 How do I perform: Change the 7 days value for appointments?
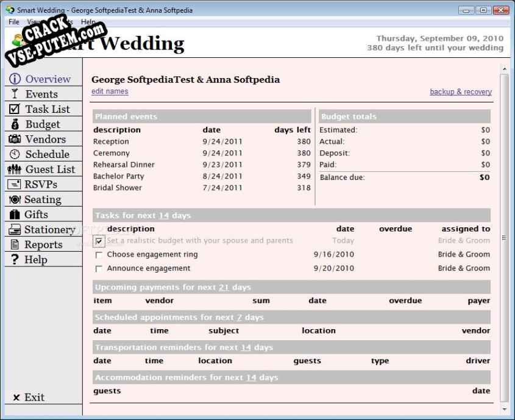click(x=240, y=318)
